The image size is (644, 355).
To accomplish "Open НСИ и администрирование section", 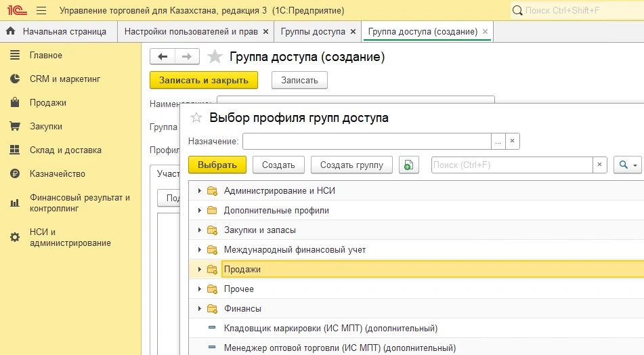I will (70, 238).
